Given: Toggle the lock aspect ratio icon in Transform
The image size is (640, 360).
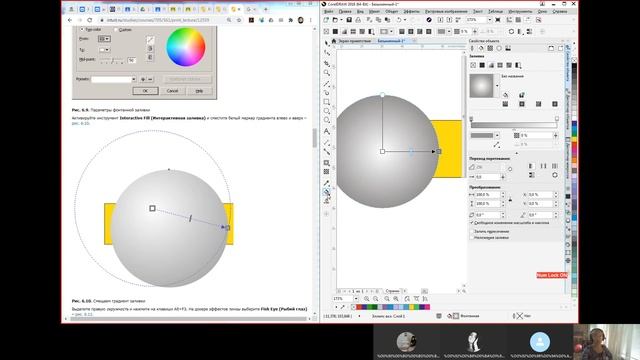Looking at the screenshot, I should 510,199.
